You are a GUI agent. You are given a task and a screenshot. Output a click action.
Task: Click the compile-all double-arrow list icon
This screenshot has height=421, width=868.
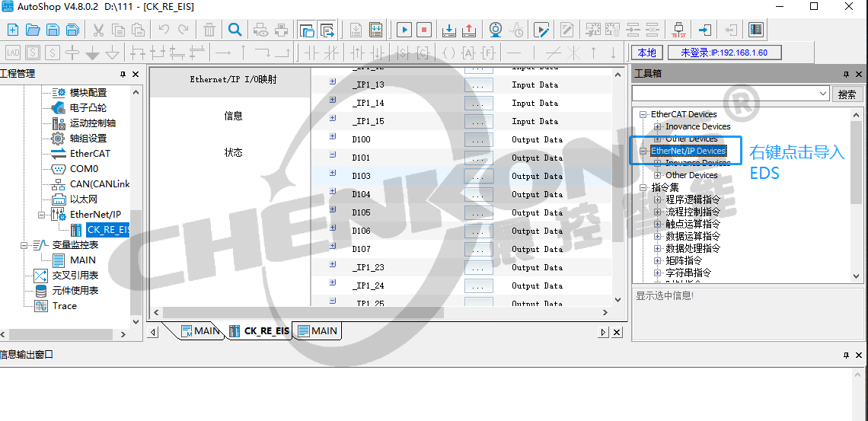click(x=376, y=30)
